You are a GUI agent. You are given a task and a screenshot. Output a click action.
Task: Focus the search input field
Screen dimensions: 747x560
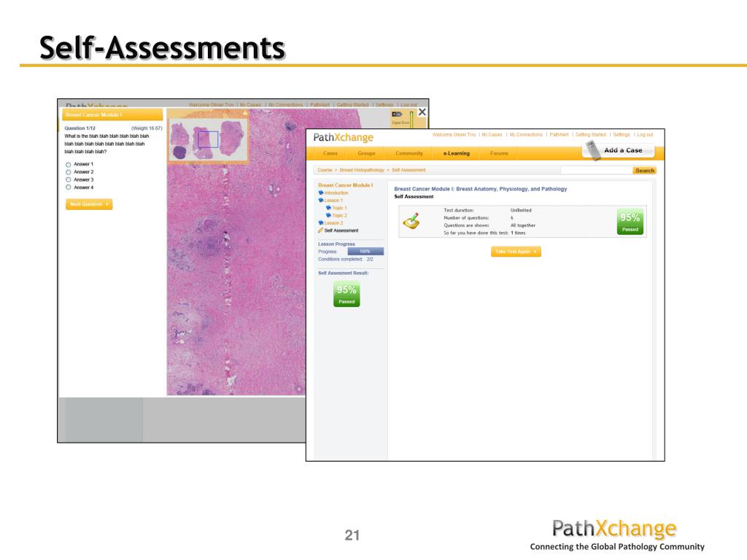(x=597, y=171)
